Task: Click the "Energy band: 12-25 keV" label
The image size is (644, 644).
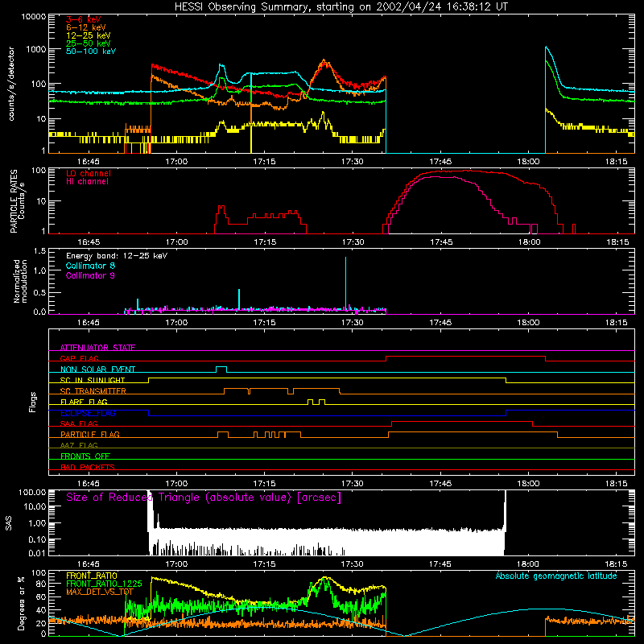Action: [x=117, y=256]
